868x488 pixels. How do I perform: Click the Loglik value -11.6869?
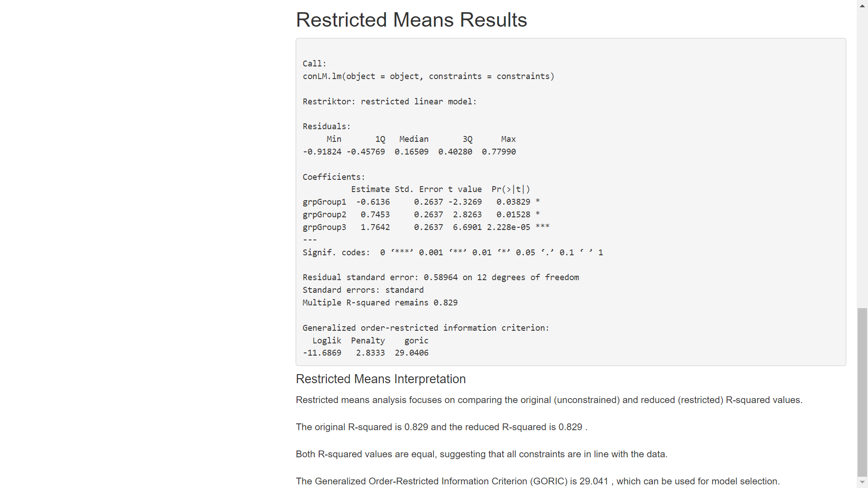(322, 353)
